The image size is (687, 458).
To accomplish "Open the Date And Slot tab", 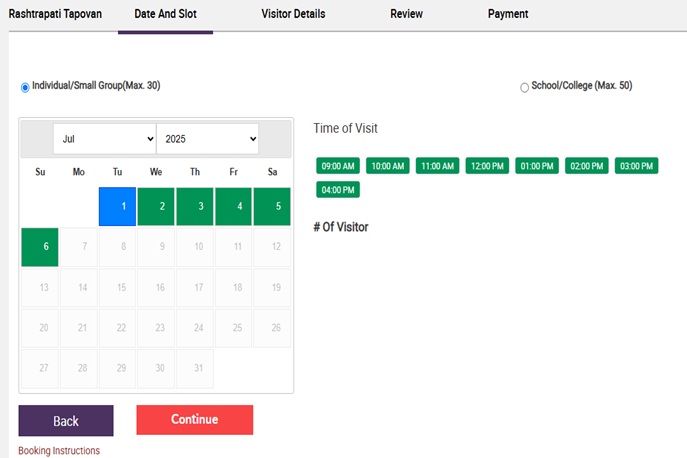I will tap(166, 14).
